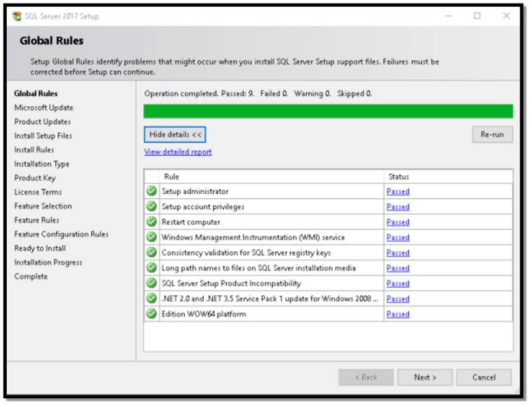Click the SQL Server Setup title bar icon
The height and width of the screenshot is (407, 532).
16,16
